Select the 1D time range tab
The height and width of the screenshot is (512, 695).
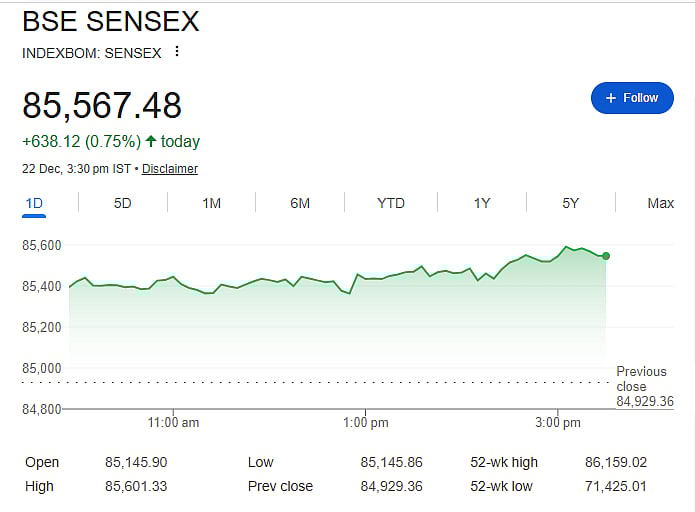coord(34,203)
